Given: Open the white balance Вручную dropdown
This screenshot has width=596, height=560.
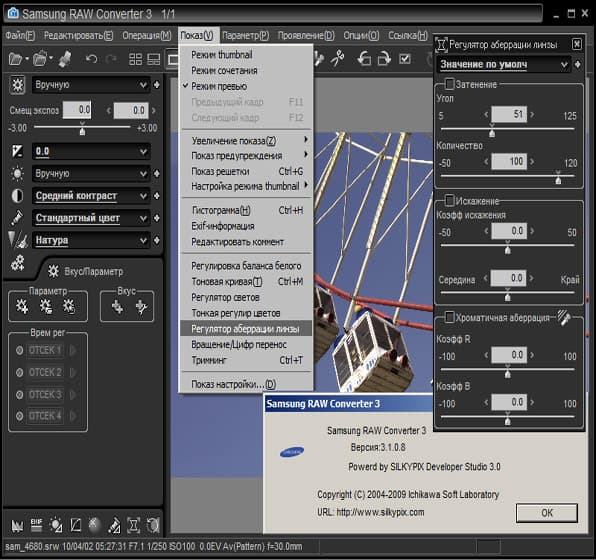Looking at the screenshot, I should tap(91, 174).
